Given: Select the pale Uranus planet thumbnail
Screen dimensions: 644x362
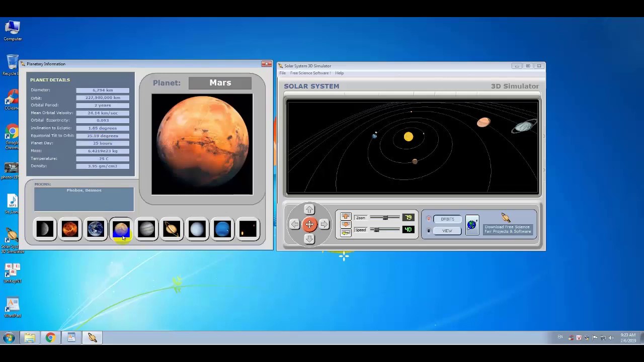Looking at the screenshot, I should 197,229.
